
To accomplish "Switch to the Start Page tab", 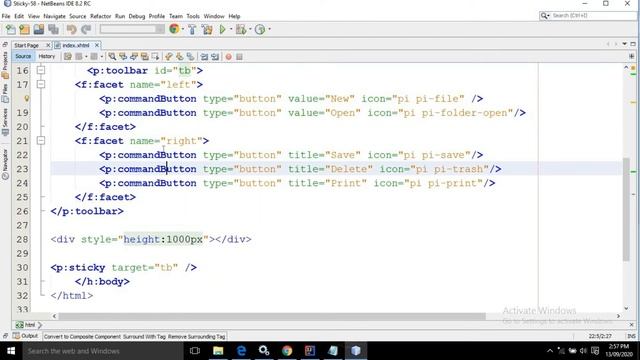I will point(27,45).
